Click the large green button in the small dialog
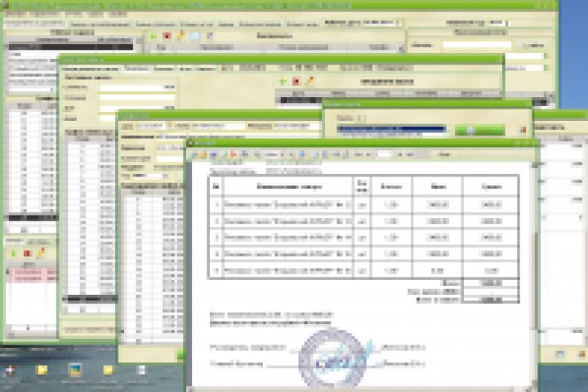The width and height of the screenshot is (588, 392). click(x=480, y=130)
